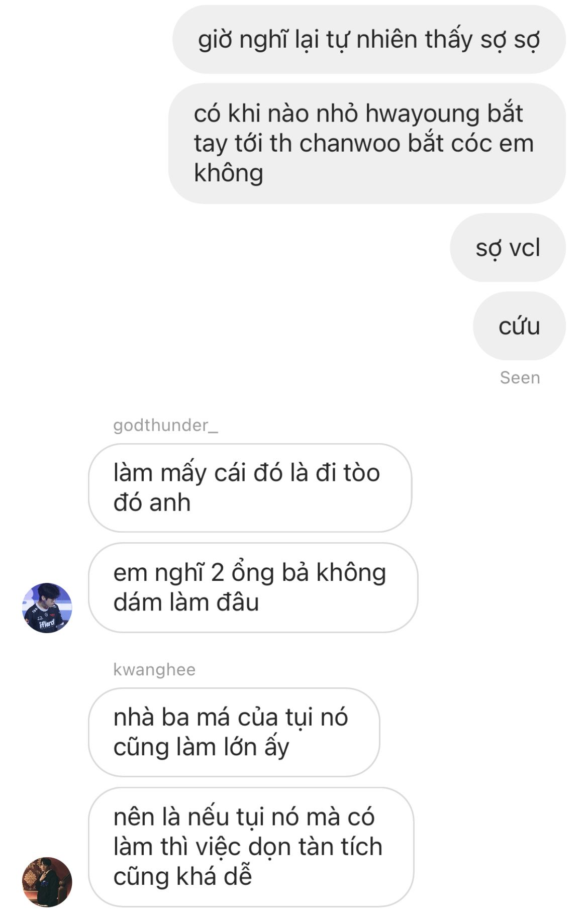Image resolution: width=588 pixels, height=919 pixels.
Task: Tap 'cũng khá dễ' line of last message
Action: pos(182,876)
